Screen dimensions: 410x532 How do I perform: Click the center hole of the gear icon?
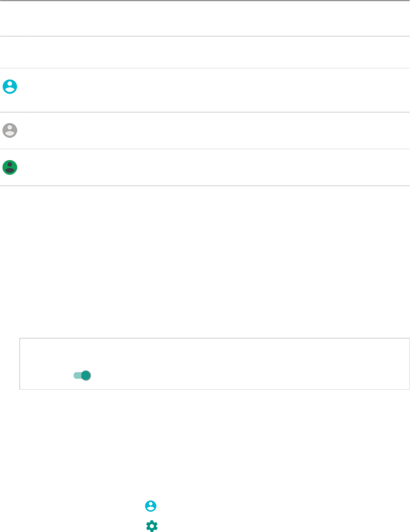coord(152,526)
